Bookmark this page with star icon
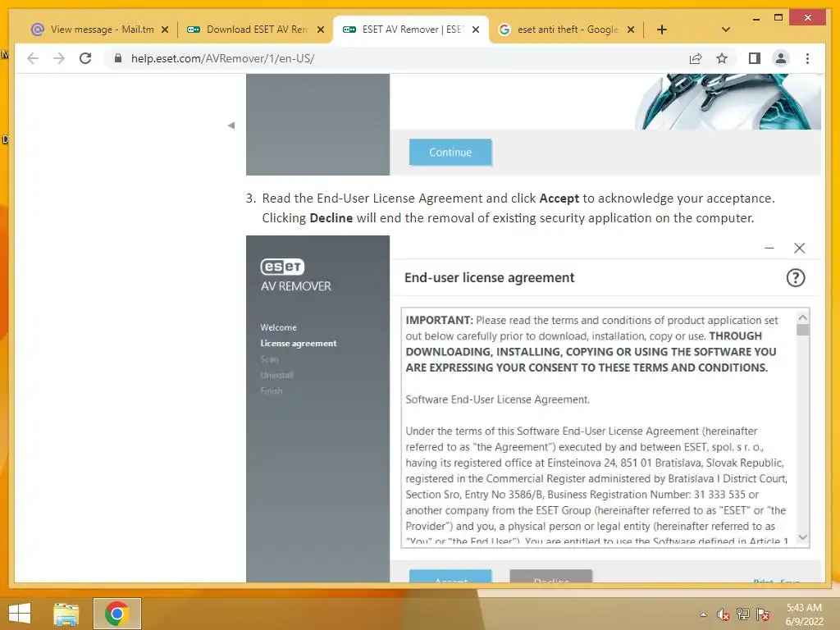840x630 pixels. [x=722, y=58]
